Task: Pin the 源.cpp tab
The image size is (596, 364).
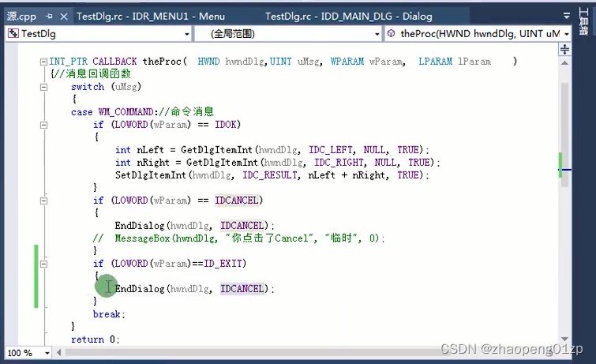Action: 49,17
